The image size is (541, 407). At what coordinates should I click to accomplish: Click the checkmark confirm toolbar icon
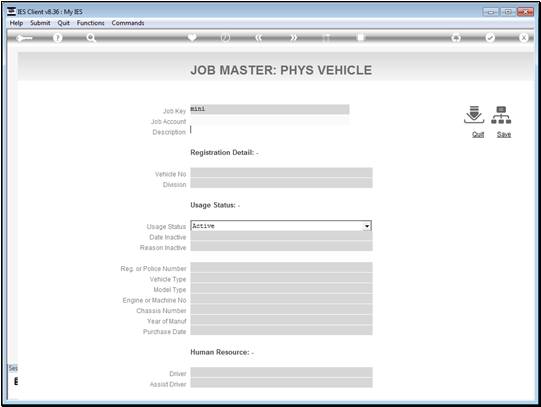pyautogui.click(x=490, y=38)
